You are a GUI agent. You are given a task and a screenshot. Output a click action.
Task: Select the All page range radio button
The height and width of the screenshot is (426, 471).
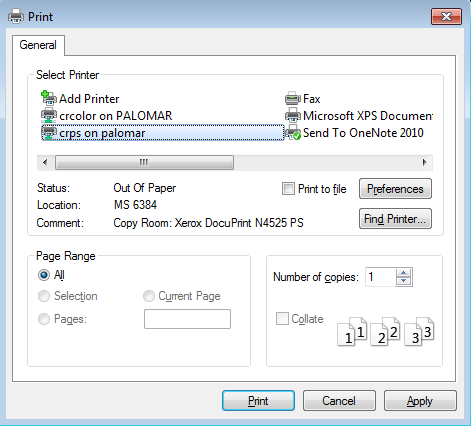pos(44,275)
